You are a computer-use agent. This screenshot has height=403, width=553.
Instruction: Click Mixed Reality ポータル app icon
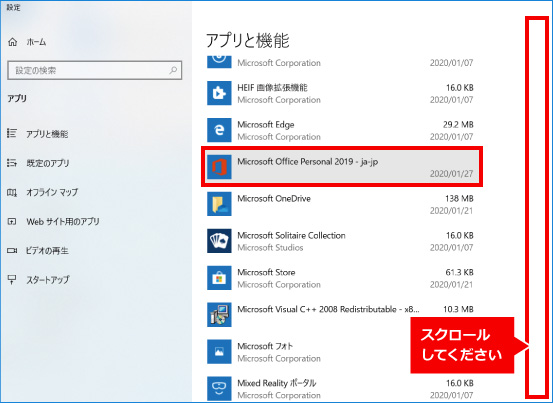pyautogui.click(x=219, y=389)
